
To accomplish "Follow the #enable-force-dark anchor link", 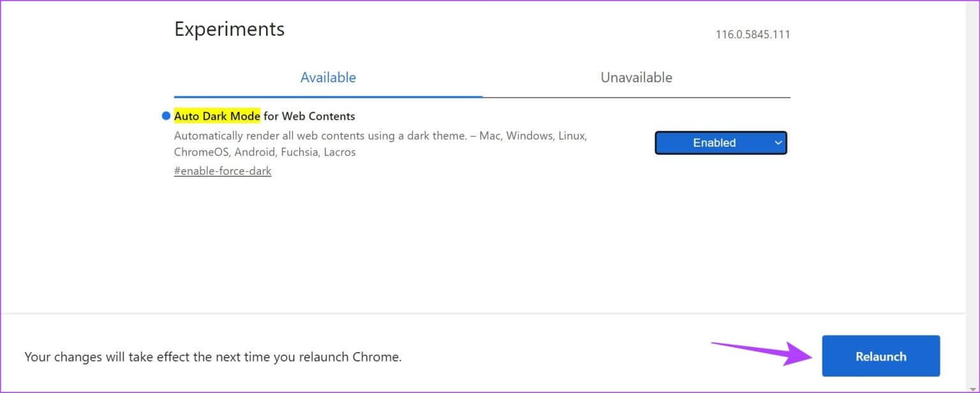I will click(x=223, y=171).
